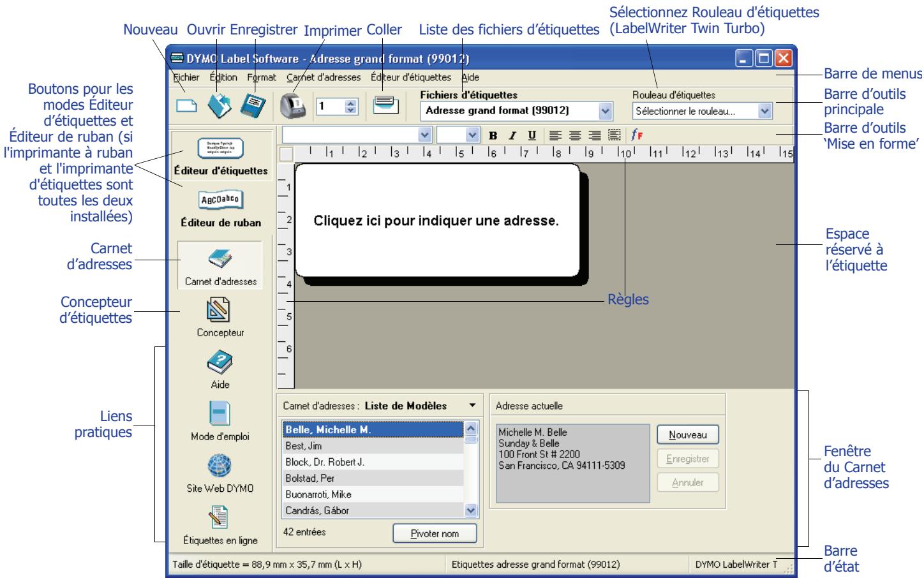Switch to Éditeur d'étiquettes mode
This screenshot has width=924, height=578.
pos(221,156)
